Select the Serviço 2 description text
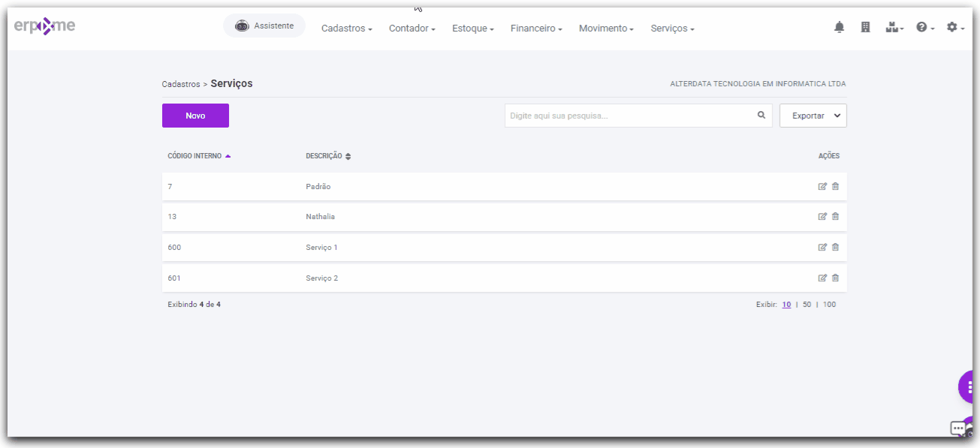The width and height of the screenshot is (980, 448). [x=321, y=278]
